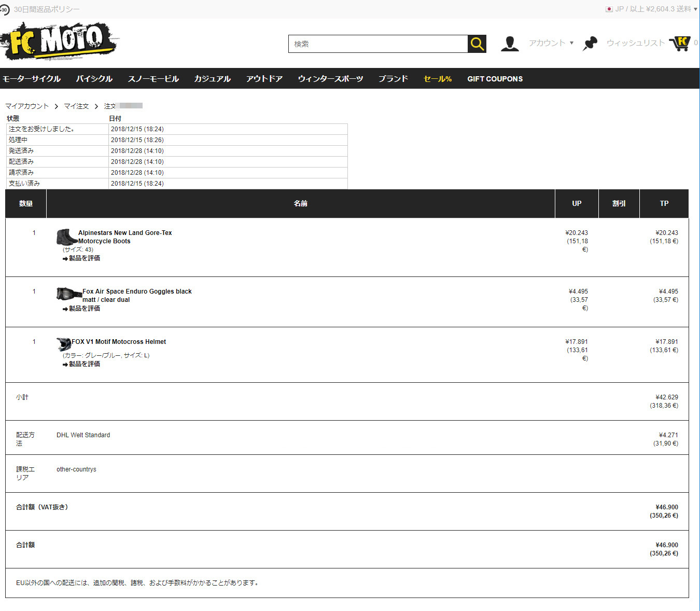The height and width of the screenshot is (611, 700).
Task: Open Fox Air Space Enduro Goggles link
Action: 137,296
